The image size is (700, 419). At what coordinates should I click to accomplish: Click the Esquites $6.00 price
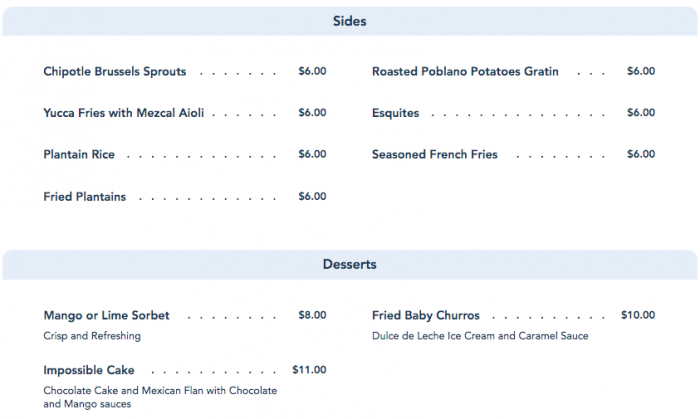point(641,113)
